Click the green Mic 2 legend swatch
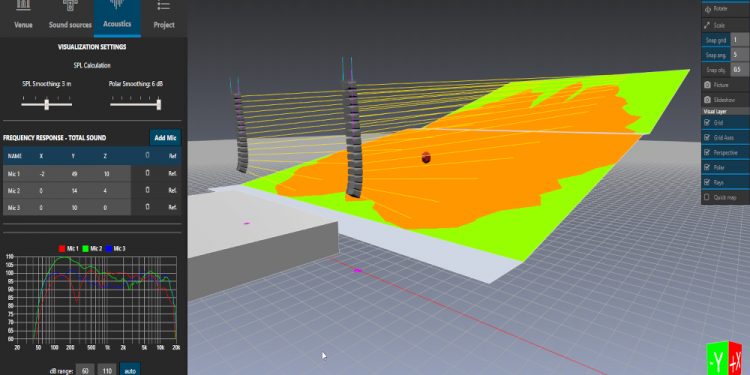This screenshot has height=375, width=750. tap(86, 249)
